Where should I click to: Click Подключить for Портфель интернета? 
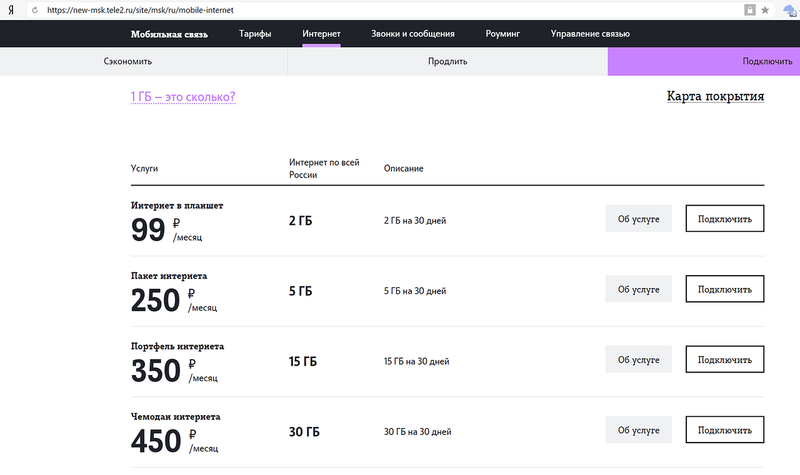[724, 360]
